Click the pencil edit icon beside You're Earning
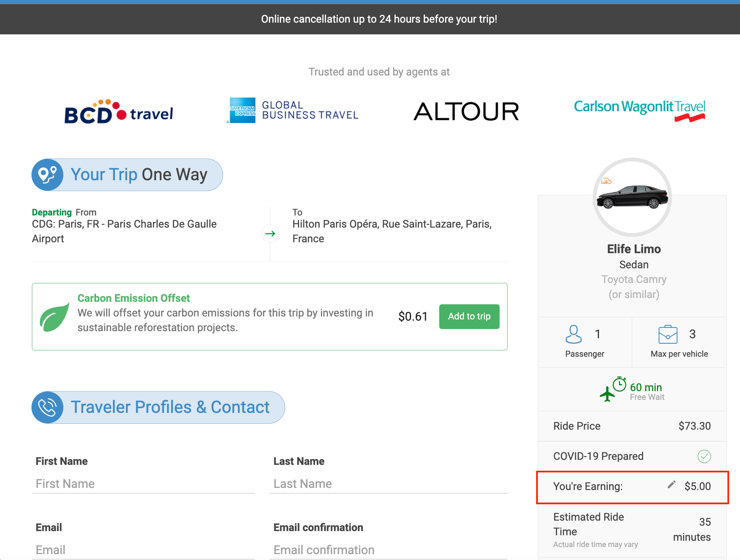Image resolution: width=740 pixels, height=560 pixels. click(x=671, y=485)
